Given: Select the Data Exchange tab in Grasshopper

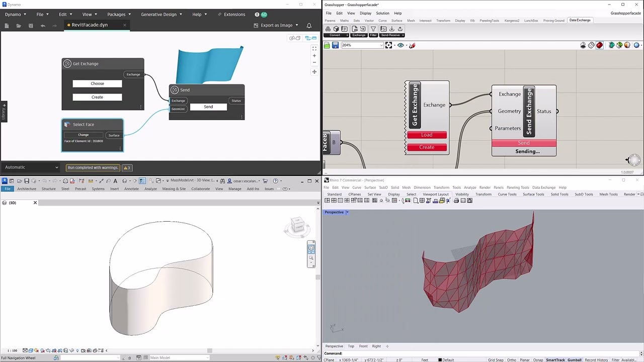Looking at the screenshot, I should tap(580, 20).
